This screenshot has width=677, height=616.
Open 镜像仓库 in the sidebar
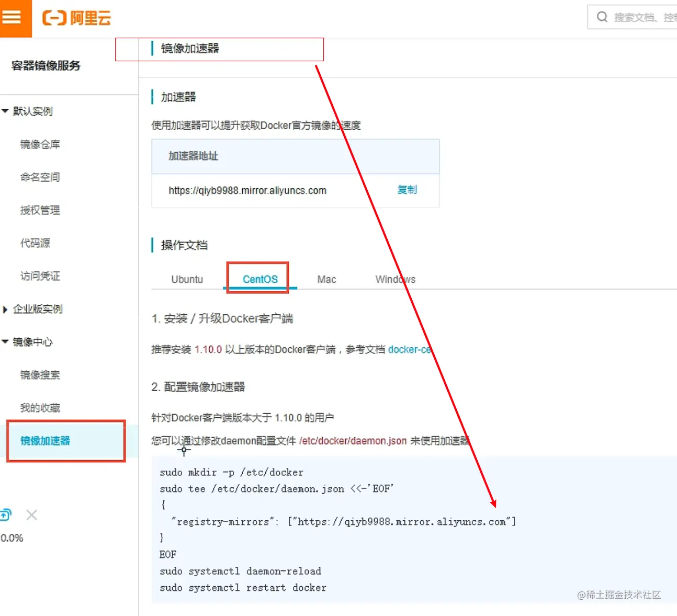[40, 144]
